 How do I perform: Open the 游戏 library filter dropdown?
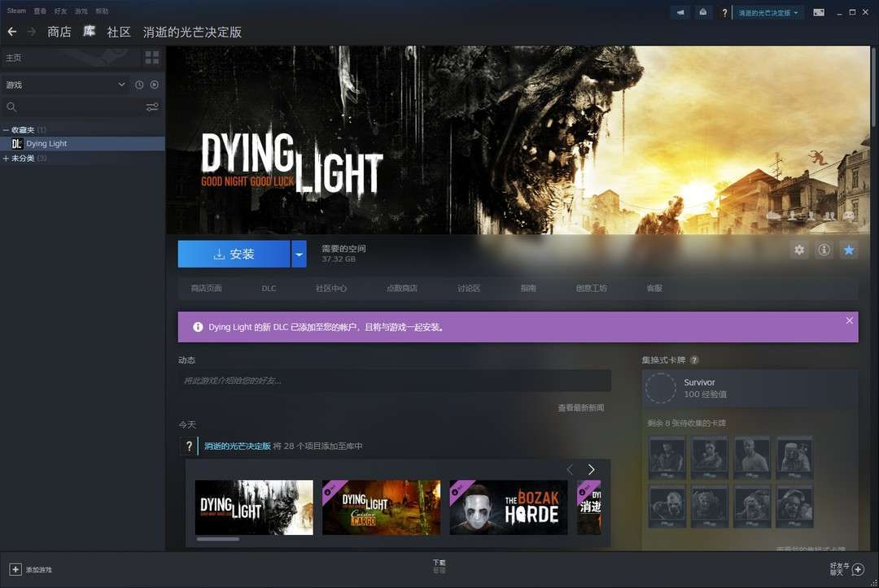(65, 85)
